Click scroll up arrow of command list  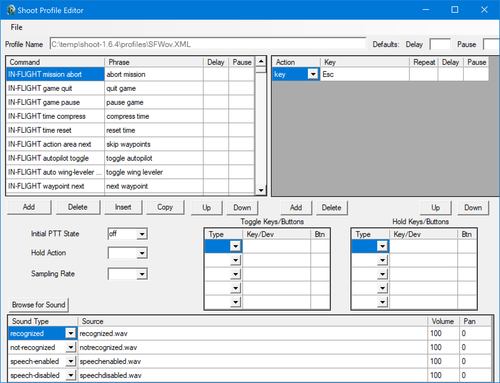point(261,61)
